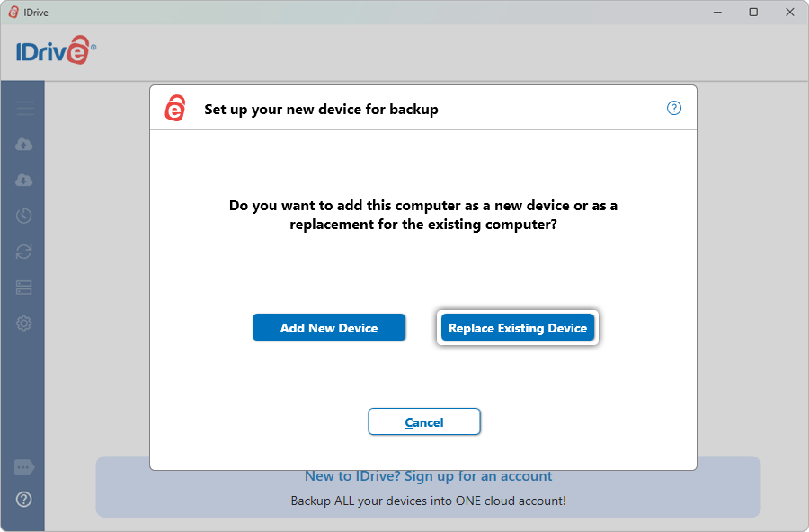Open the Sign up for an account link

click(x=428, y=476)
